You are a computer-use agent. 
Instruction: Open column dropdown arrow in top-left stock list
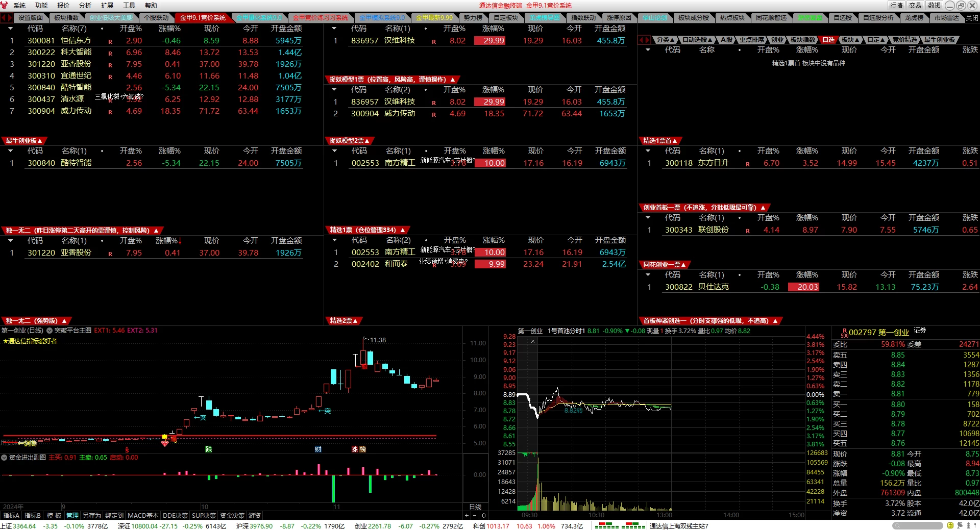(x=10, y=29)
